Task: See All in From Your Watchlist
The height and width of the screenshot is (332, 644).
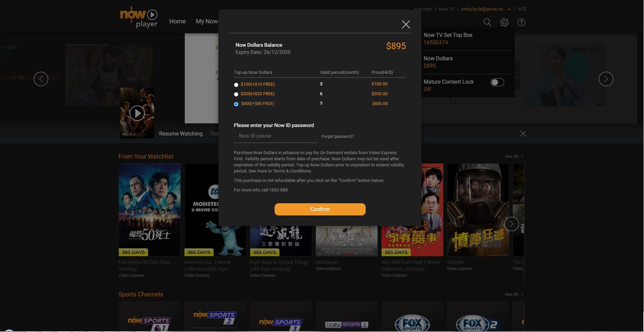Action: (514, 157)
